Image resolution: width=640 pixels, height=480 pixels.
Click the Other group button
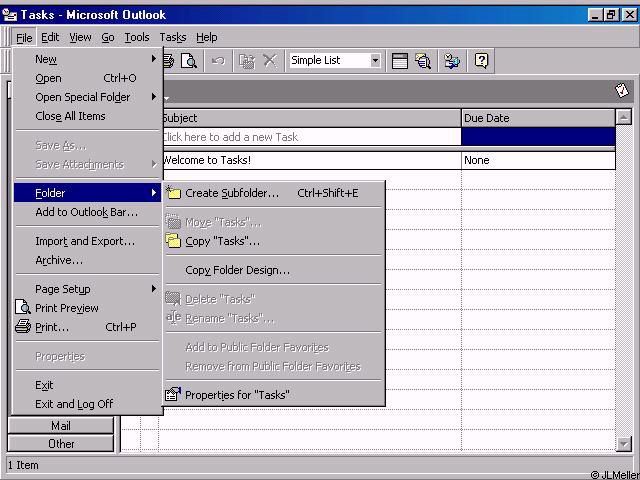[x=61, y=444]
